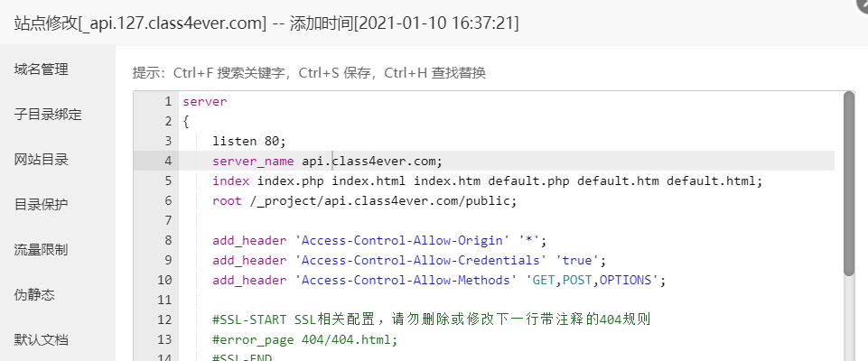This screenshot has width=868, height=361.
Task: Place cursor on line 4 server_name
Action: (327, 161)
